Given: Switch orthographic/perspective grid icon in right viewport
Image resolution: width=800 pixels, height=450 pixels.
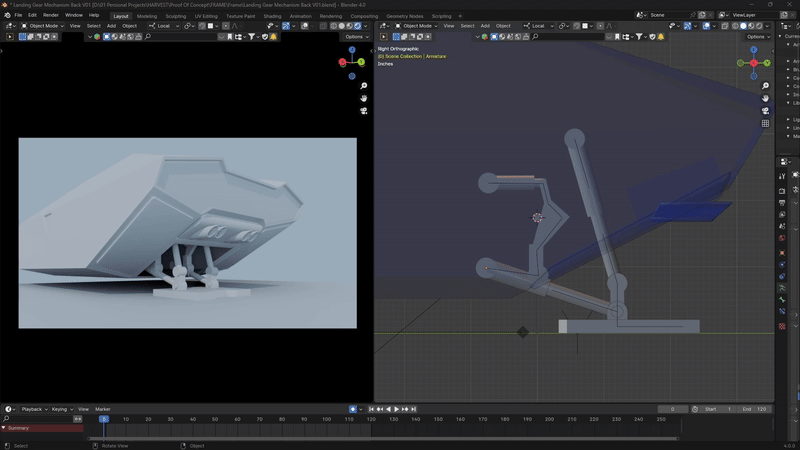Looking at the screenshot, I should (x=765, y=123).
